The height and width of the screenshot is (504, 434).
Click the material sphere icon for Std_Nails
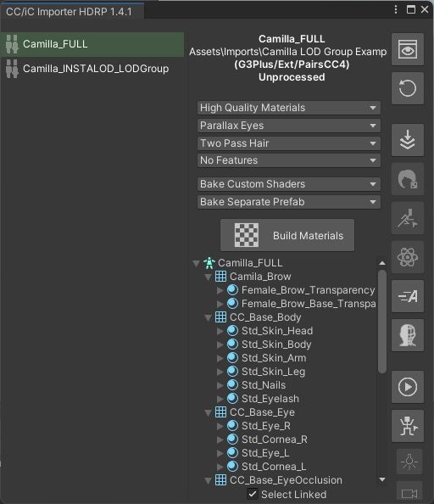pyautogui.click(x=232, y=384)
